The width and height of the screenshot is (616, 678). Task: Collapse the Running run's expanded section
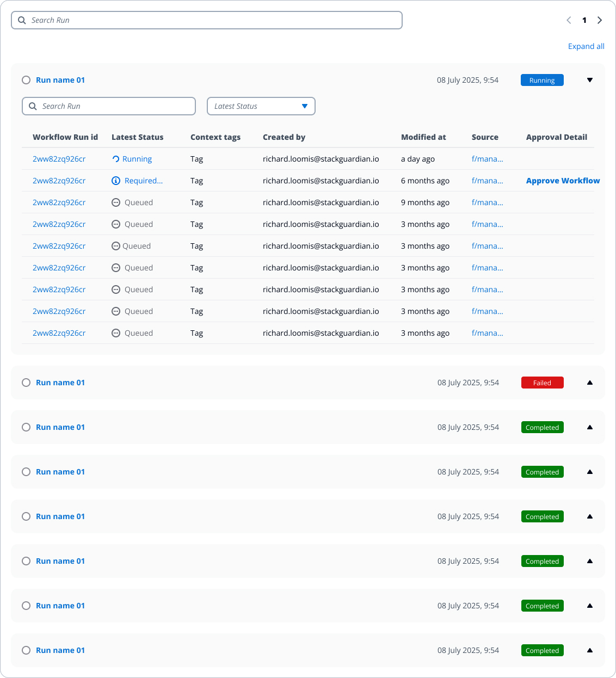click(x=590, y=80)
